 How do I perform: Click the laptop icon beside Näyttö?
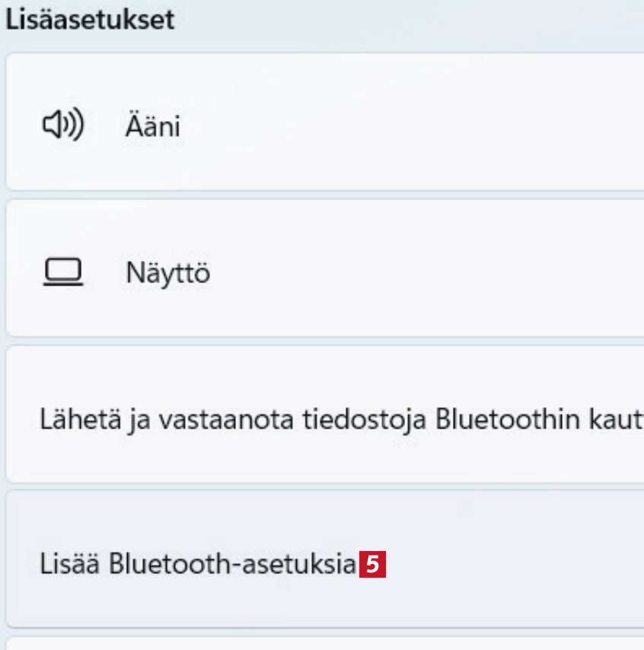pyautogui.click(x=62, y=272)
